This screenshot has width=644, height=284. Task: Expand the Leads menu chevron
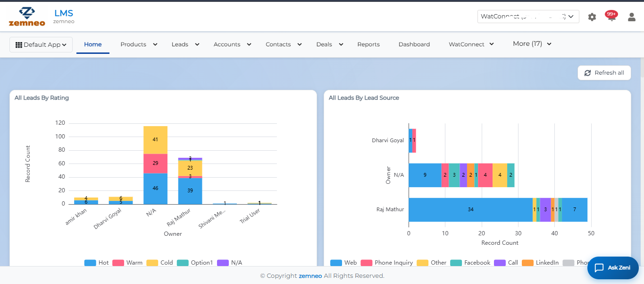click(197, 44)
